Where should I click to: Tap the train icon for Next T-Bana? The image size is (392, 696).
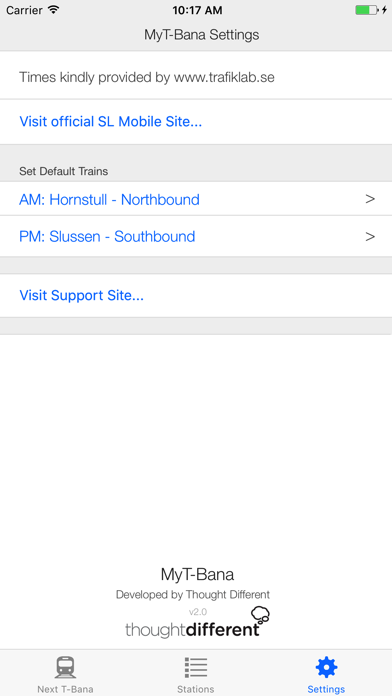click(x=66, y=667)
